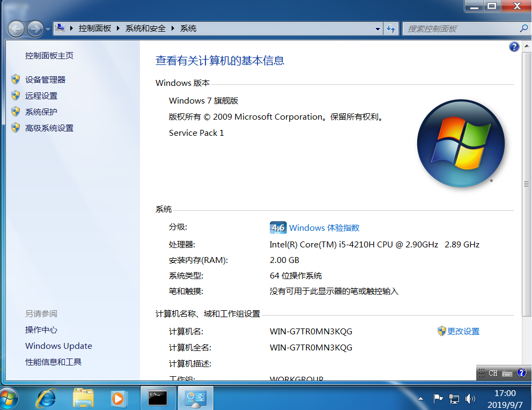
Task: Open 系统保护 from the sidebar
Action: point(41,112)
